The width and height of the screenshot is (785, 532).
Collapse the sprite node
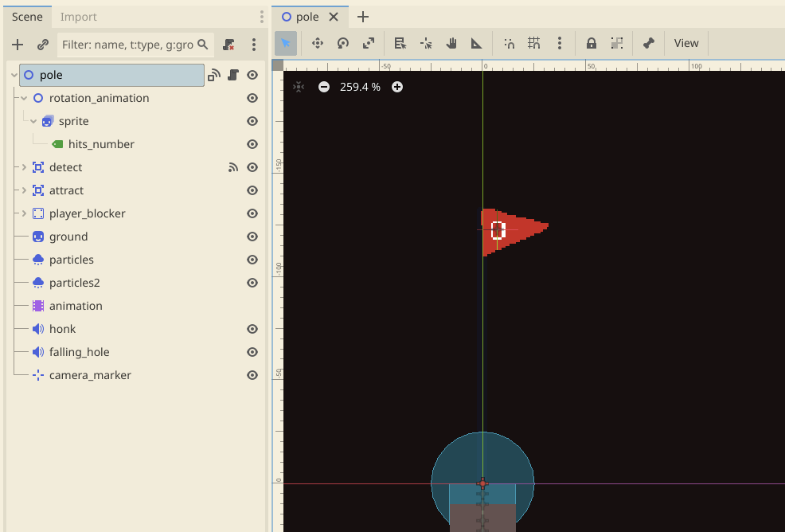(33, 121)
